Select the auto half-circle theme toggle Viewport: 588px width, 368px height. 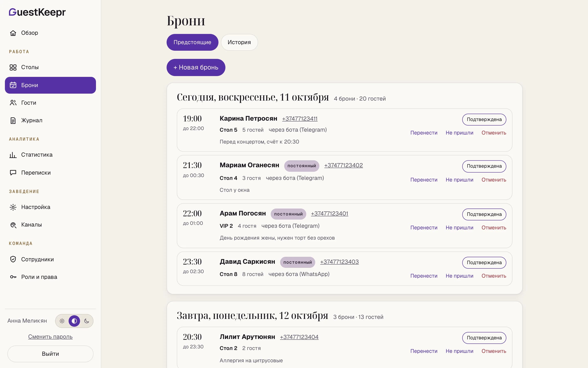coord(74,321)
